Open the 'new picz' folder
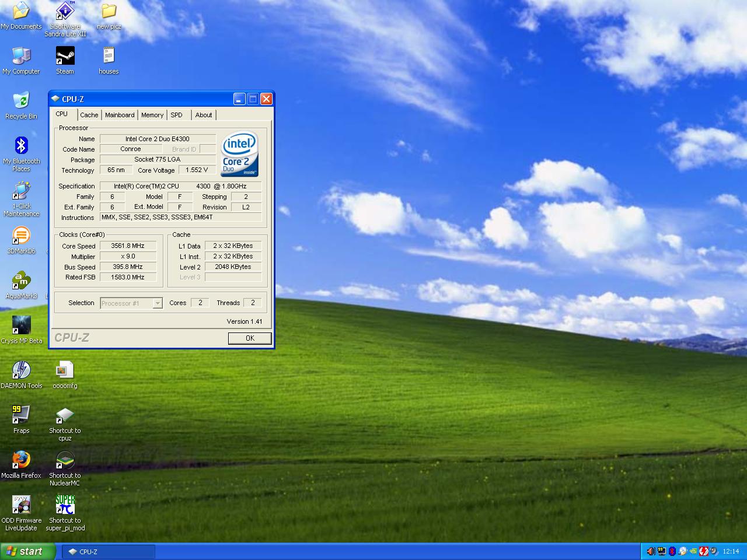Screen dimensions: 747x560 (x=109, y=16)
